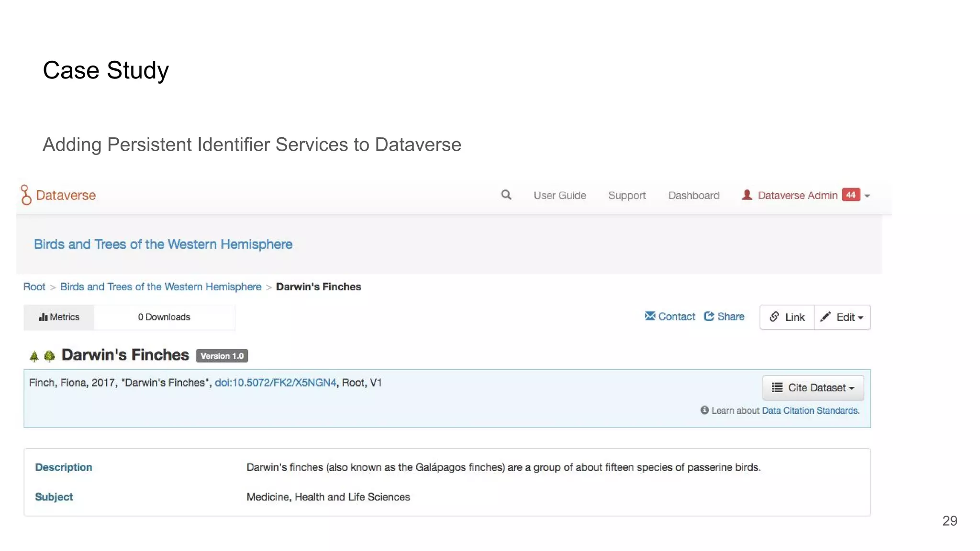Click the 0 Downloads counter

pos(164,317)
